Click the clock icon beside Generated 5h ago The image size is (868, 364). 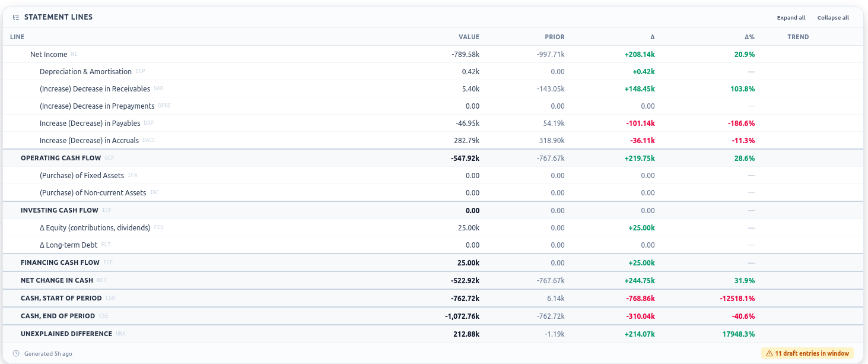click(x=16, y=353)
